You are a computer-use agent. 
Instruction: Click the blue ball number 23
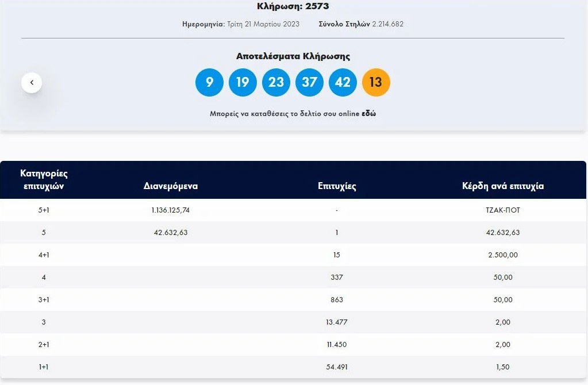[x=276, y=82]
